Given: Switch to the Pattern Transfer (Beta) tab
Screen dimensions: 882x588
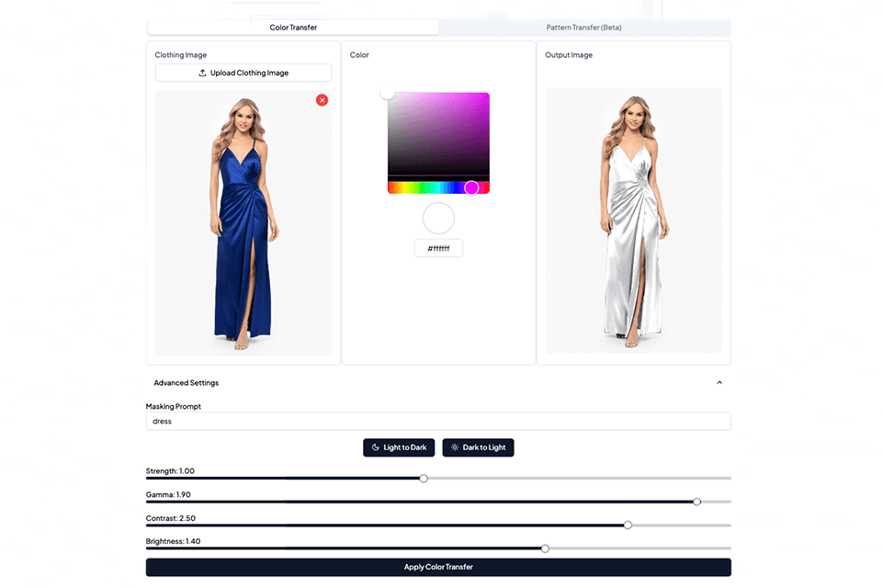Looking at the screenshot, I should (x=583, y=28).
